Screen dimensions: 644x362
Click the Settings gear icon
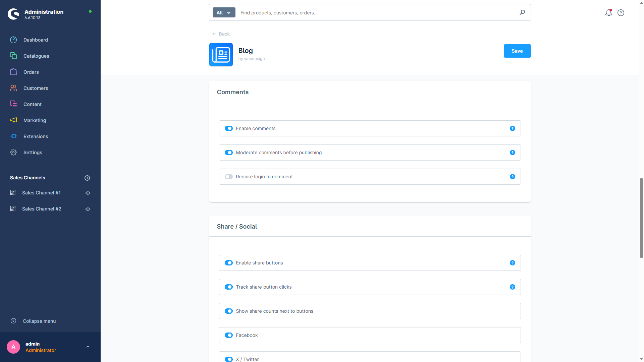pyautogui.click(x=13, y=153)
